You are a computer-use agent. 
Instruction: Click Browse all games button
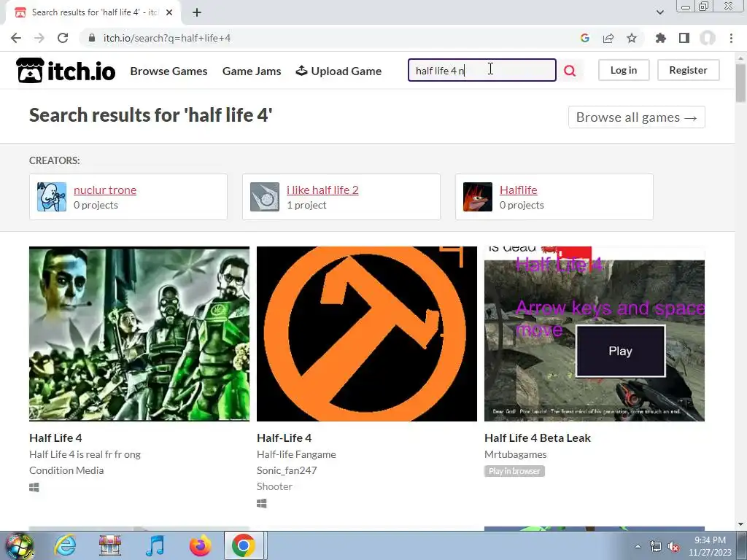click(x=636, y=117)
